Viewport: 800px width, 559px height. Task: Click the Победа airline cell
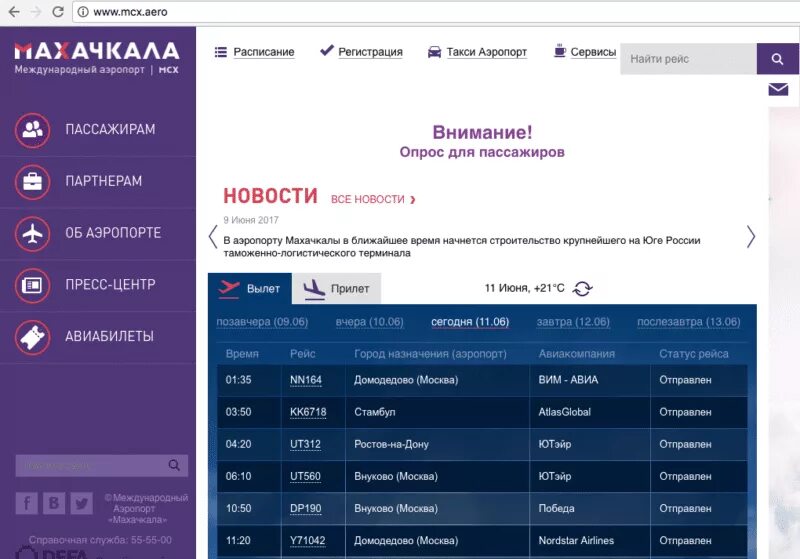pos(590,509)
